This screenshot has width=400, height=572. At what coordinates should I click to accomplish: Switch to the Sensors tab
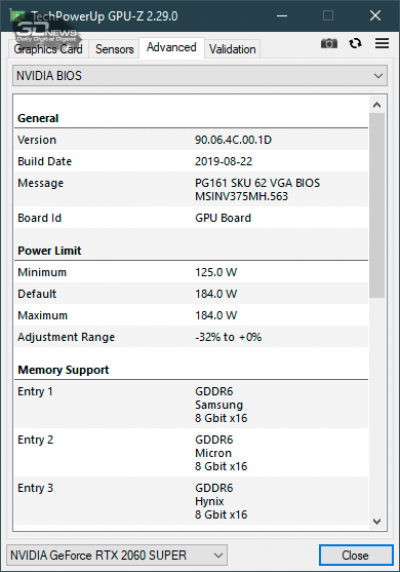pos(114,49)
